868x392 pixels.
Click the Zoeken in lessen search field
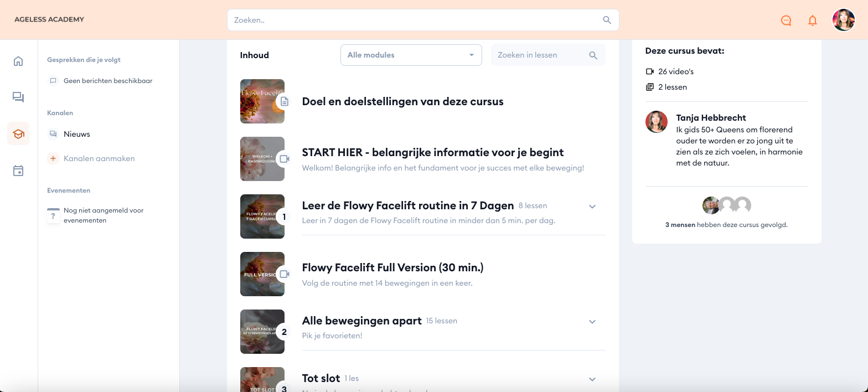point(540,55)
